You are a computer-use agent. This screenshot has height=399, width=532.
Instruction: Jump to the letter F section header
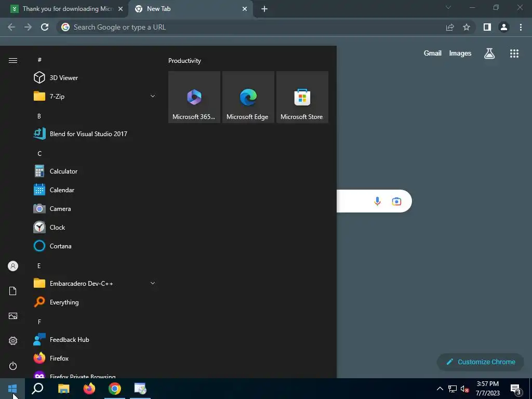click(39, 322)
